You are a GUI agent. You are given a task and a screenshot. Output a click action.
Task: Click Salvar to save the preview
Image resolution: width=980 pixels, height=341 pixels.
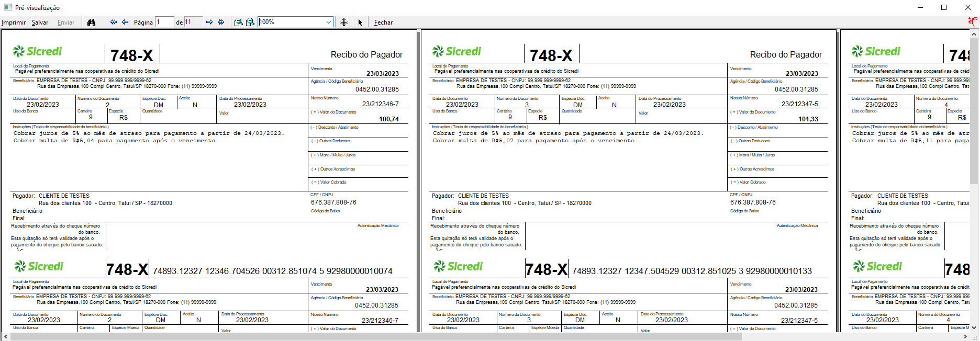click(40, 22)
